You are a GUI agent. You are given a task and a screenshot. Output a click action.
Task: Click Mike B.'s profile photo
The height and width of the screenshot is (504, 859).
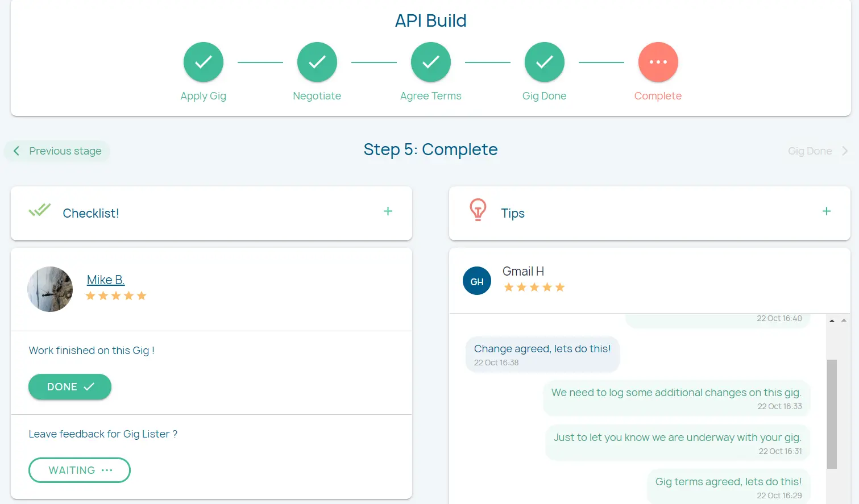(50, 289)
